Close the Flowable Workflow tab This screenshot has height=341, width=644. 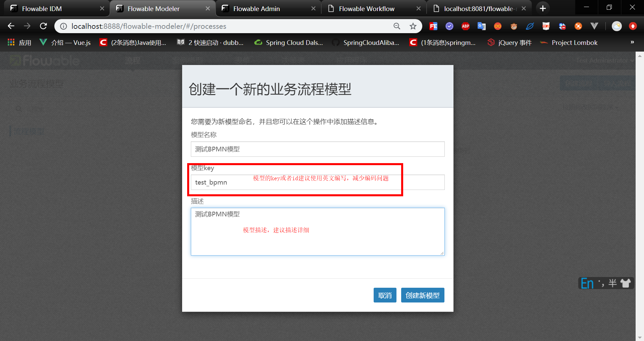coord(419,8)
